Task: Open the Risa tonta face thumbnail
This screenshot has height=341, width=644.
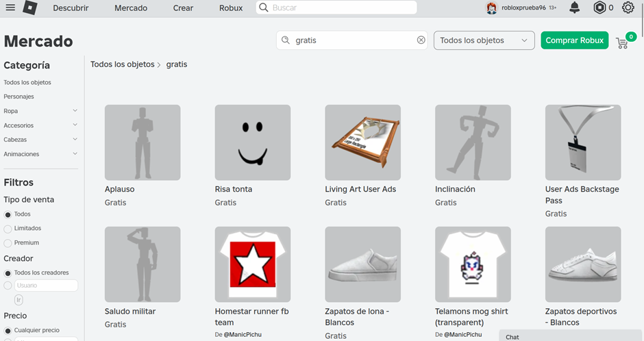Action: point(253,142)
